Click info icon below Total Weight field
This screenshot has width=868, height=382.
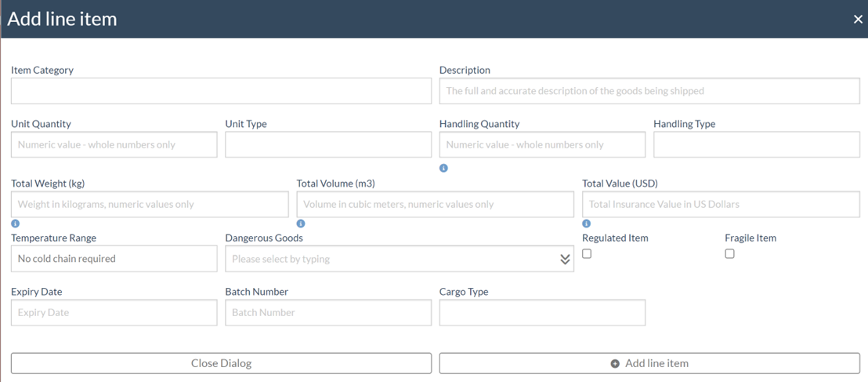click(x=15, y=224)
